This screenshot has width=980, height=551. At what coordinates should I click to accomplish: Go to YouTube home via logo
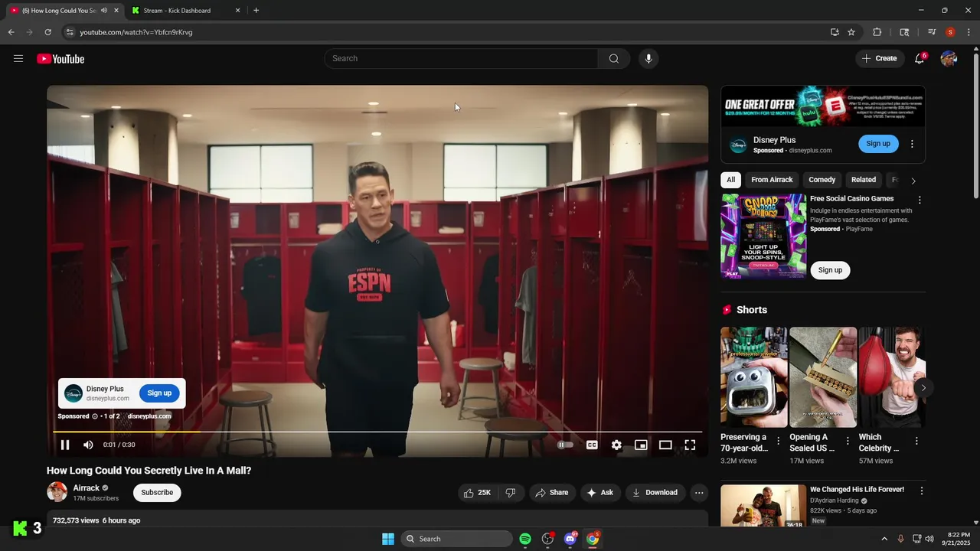click(60, 59)
